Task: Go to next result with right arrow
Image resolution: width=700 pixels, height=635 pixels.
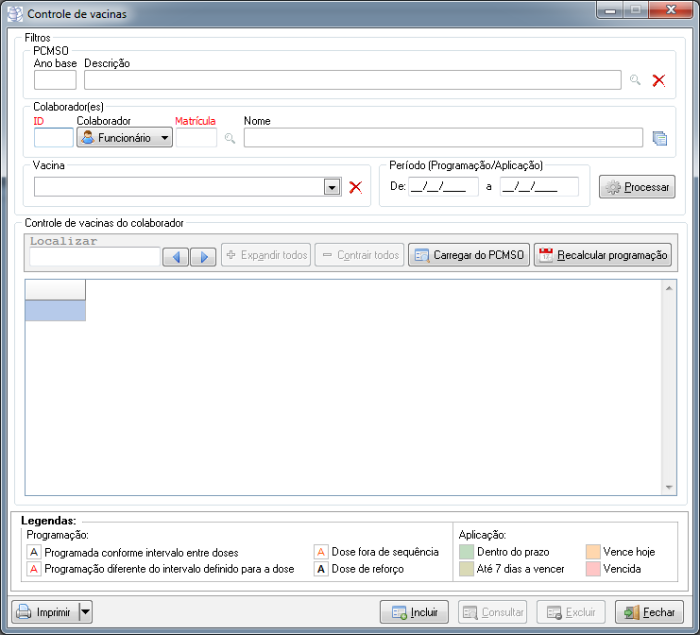Action: [x=203, y=256]
